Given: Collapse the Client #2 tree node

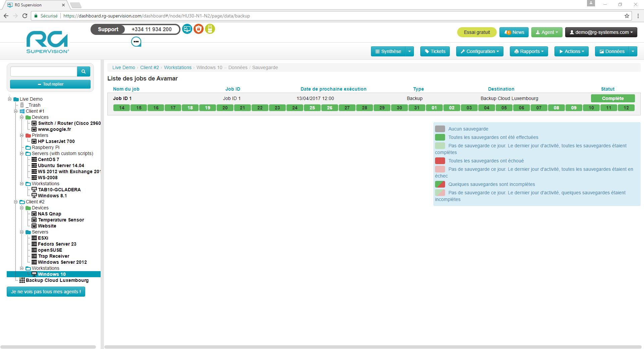Looking at the screenshot, I should (x=16, y=202).
